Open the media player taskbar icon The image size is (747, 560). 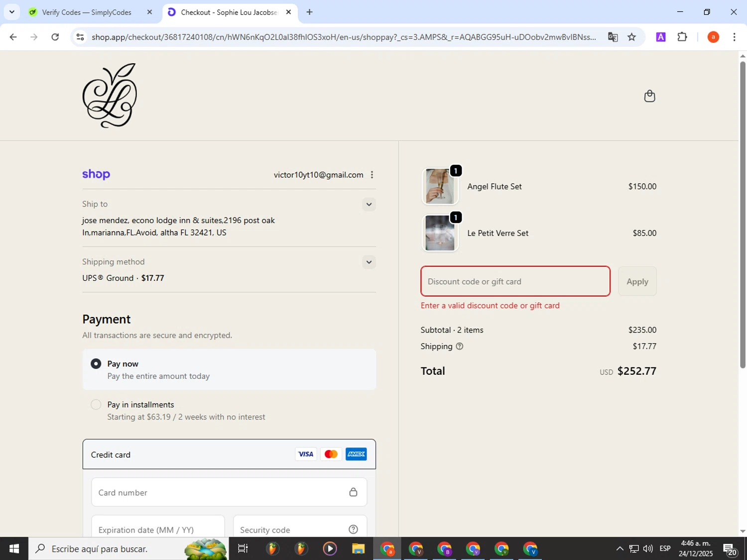[x=330, y=549]
